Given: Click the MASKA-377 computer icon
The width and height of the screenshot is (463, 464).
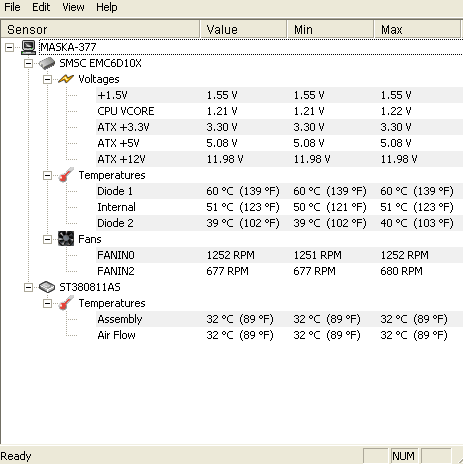Looking at the screenshot, I should 28,47.
